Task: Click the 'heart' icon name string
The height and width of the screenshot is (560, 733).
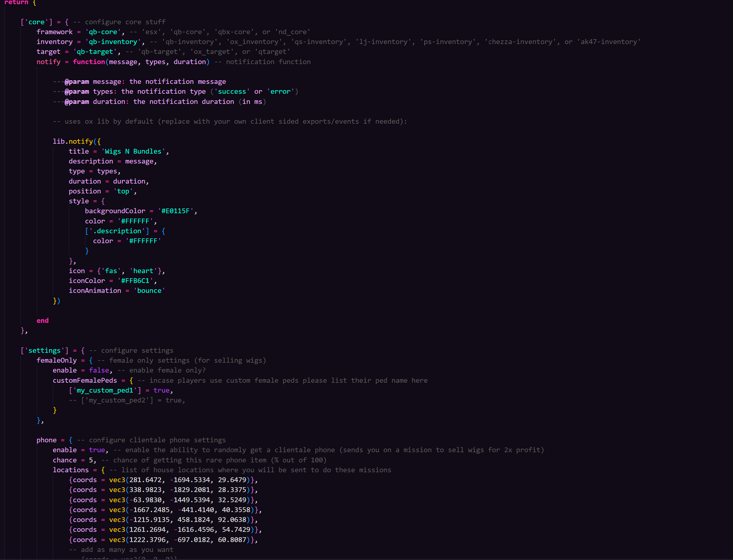Action: coord(143,271)
